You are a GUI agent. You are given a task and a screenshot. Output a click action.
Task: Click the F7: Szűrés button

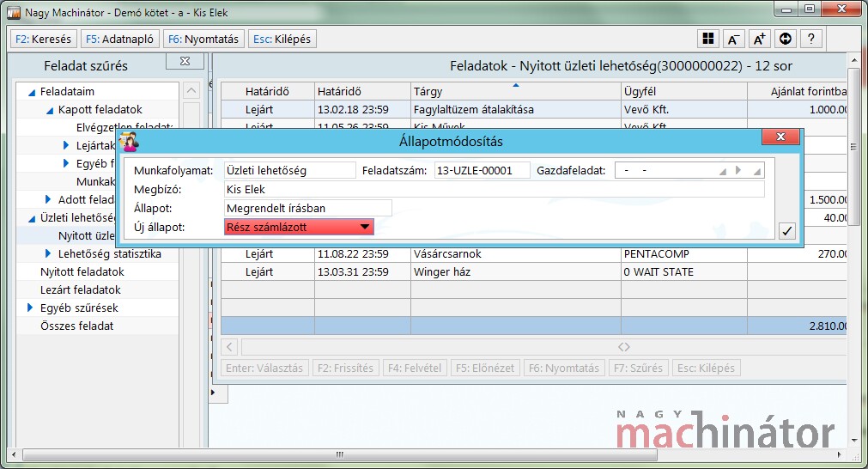pos(638,368)
